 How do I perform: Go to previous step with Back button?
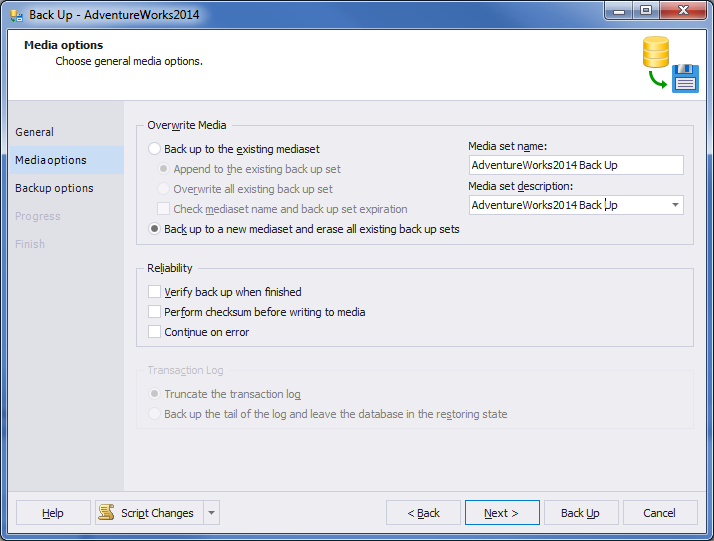point(423,513)
